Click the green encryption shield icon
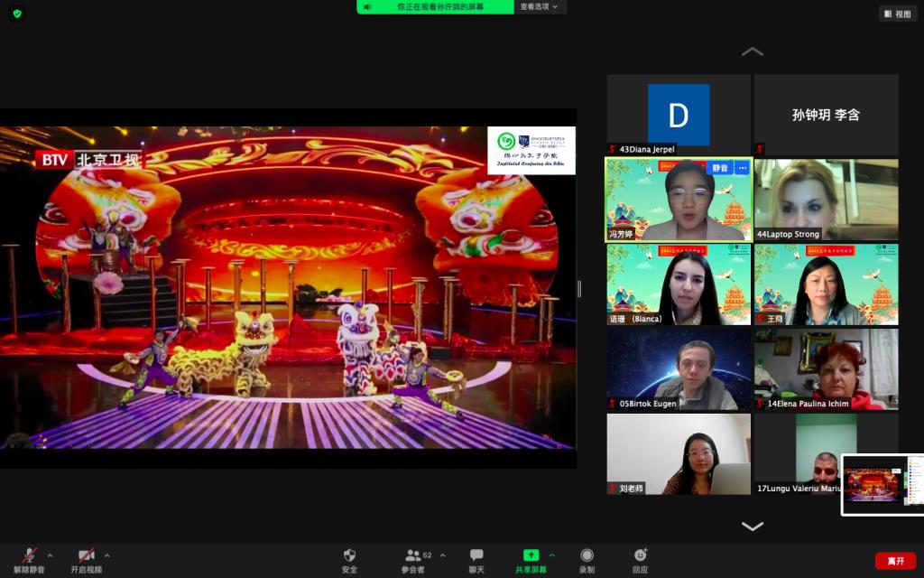 [18, 14]
